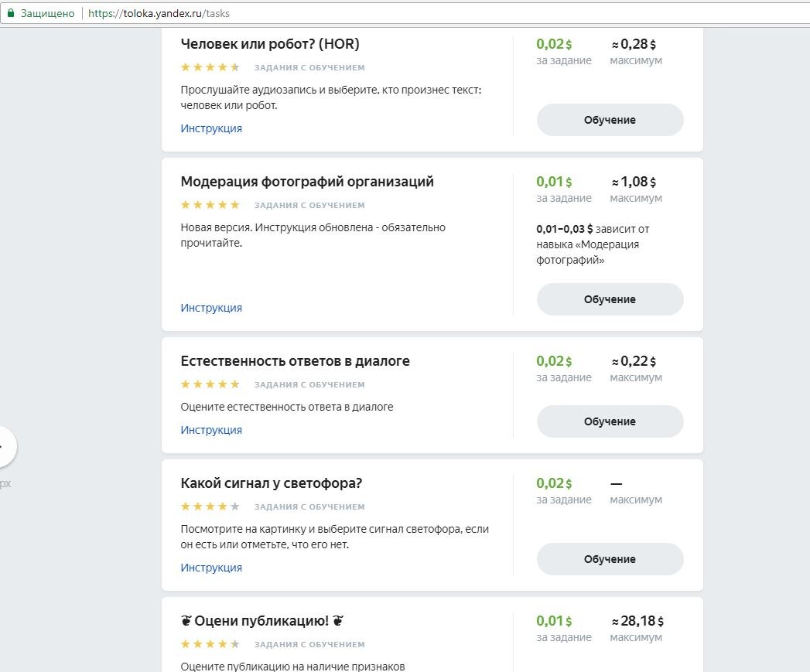This screenshot has height=672, width=810.
Task: Click the fifth star rating of «Человек или робот?»
Action: (235, 67)
